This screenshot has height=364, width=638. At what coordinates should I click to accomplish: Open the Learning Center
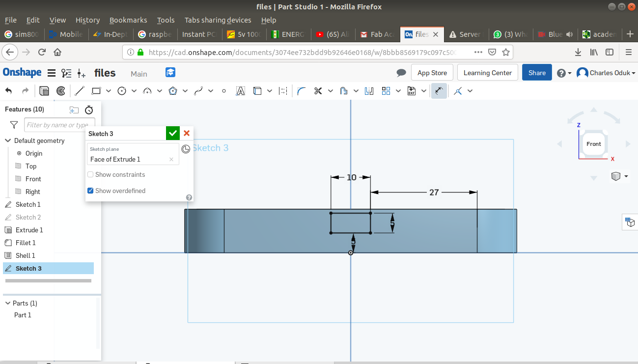pyautogui.click(x=488, y=73)
